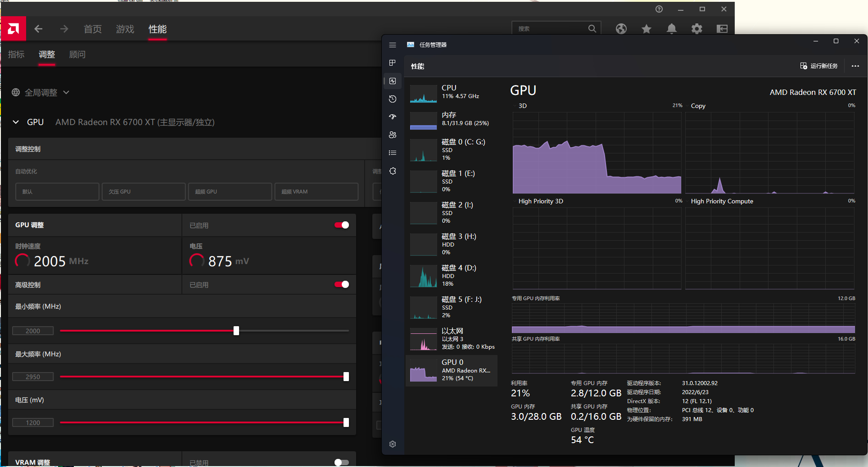Open Processes page icon in Task Manager
Viewport: 868px width, 467px height.
[393, 63]
